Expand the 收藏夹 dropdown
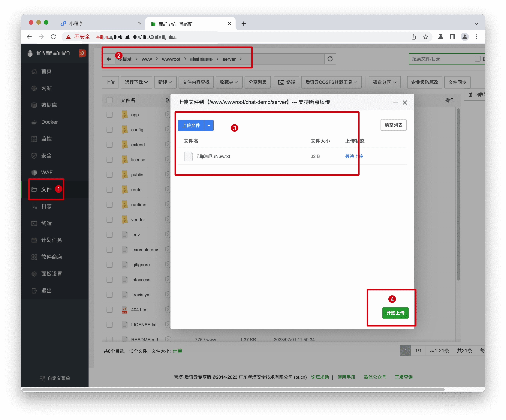The image size is (506, 420). click(x=229, y=82)
